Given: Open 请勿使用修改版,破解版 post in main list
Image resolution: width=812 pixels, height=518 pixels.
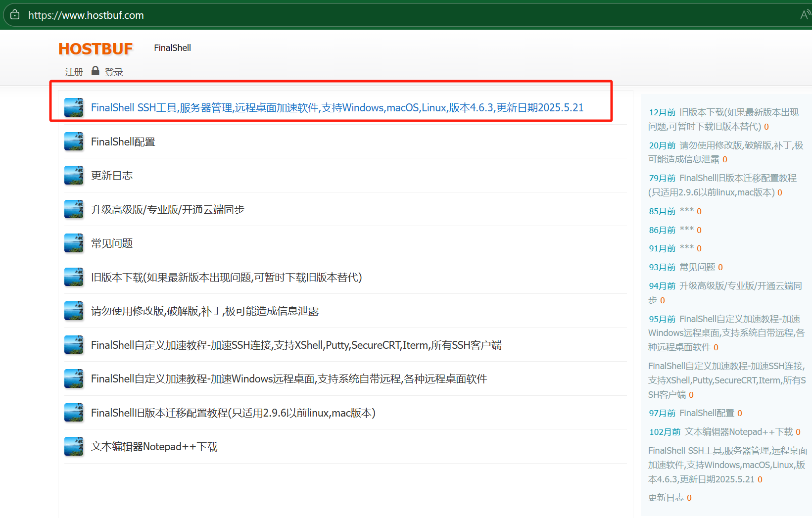Looking at the screenshot, I should coord(205,311).
